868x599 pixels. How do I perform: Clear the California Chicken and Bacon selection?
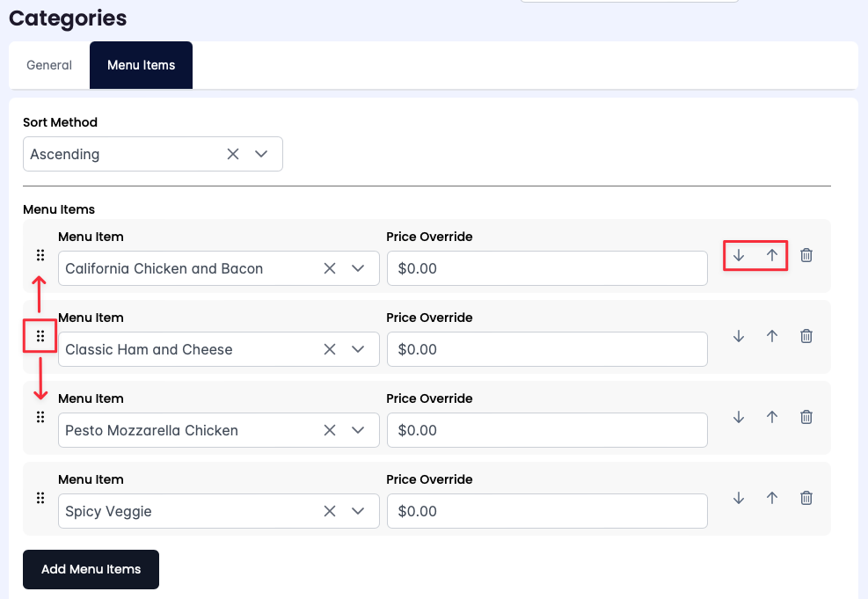329,268
